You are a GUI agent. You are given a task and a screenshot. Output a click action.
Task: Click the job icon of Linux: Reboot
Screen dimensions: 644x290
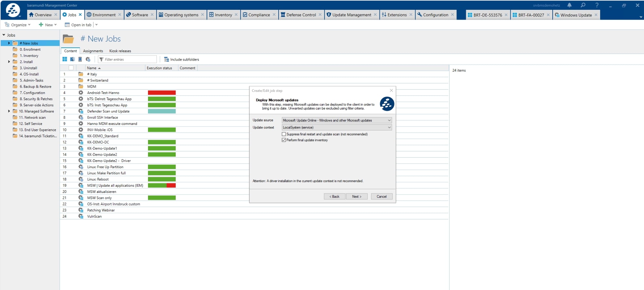81,179
